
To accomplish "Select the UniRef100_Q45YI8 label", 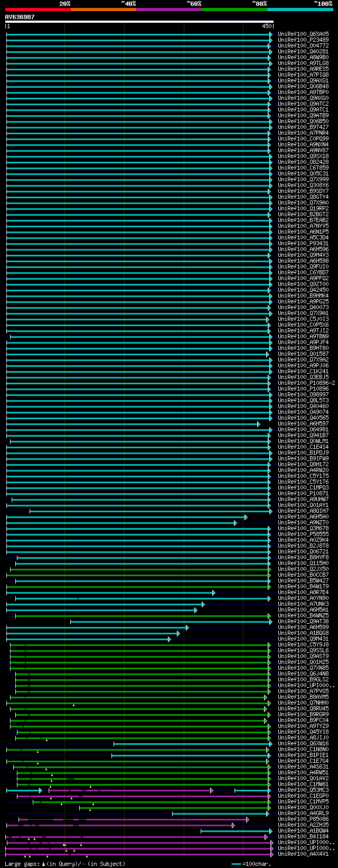I will point(303,732).
